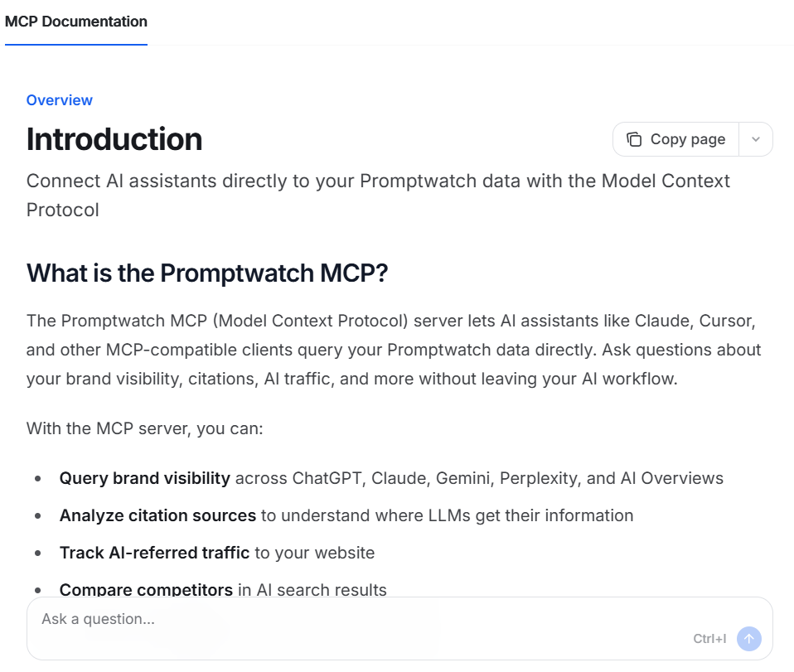
Task: Click the circular send icon in question bar
Action: click(748, 638)
